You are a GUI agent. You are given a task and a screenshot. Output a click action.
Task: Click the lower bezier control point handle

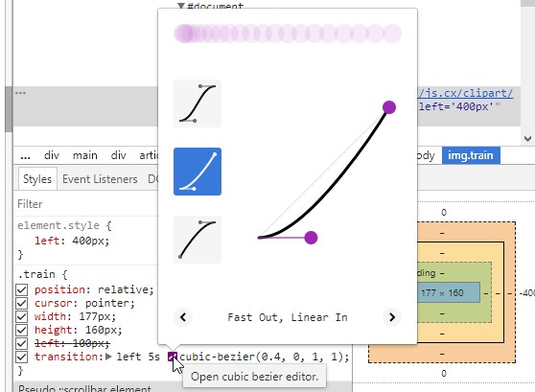[x=311, y=238]
